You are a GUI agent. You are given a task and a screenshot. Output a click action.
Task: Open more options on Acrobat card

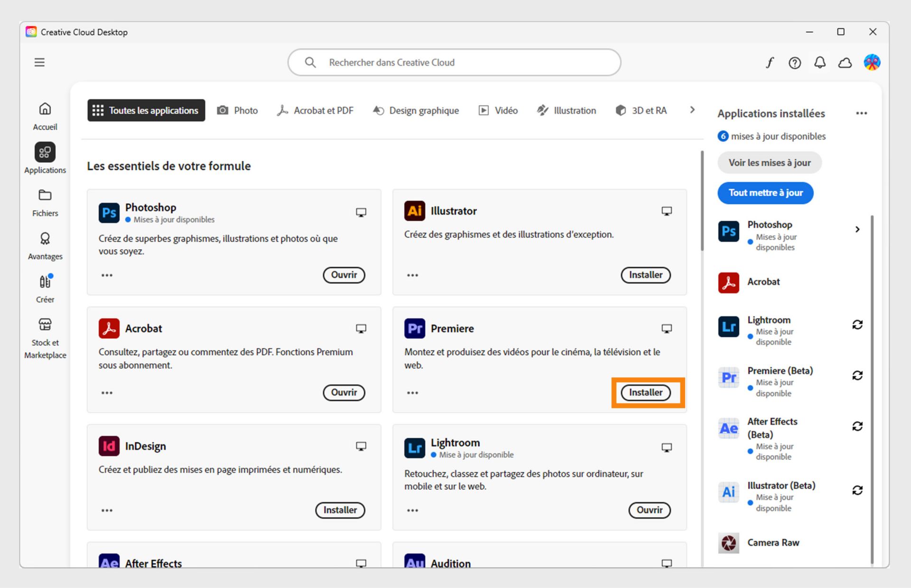click(x=107, y=393)
